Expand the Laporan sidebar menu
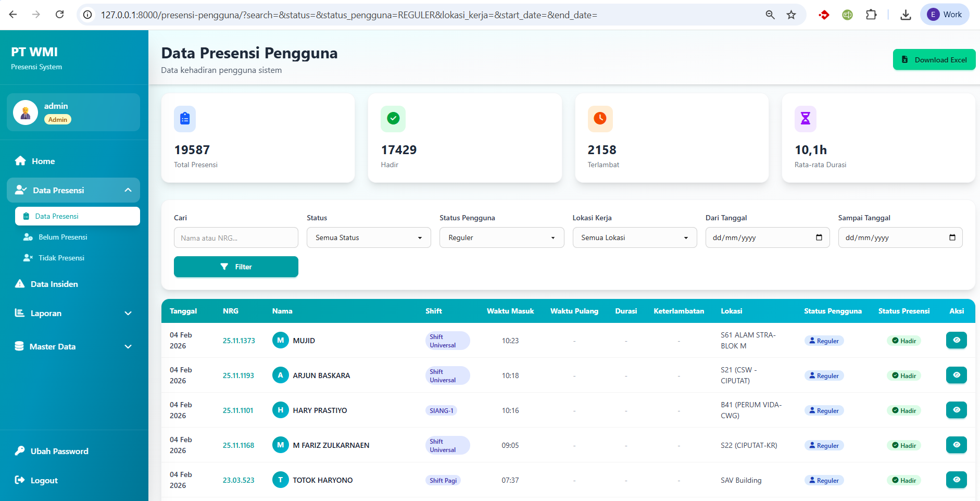 73,313
